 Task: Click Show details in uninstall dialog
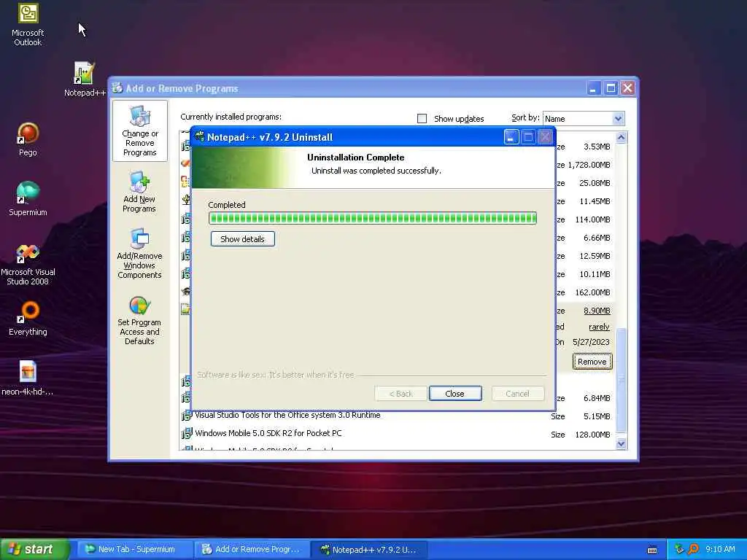point(242,239)
